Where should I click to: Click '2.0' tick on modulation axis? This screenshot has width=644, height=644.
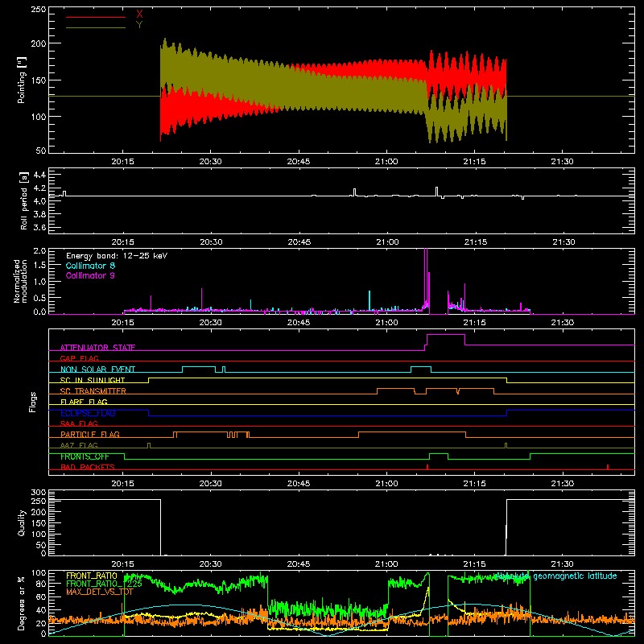pyautogui.click(x=39, y=251)
